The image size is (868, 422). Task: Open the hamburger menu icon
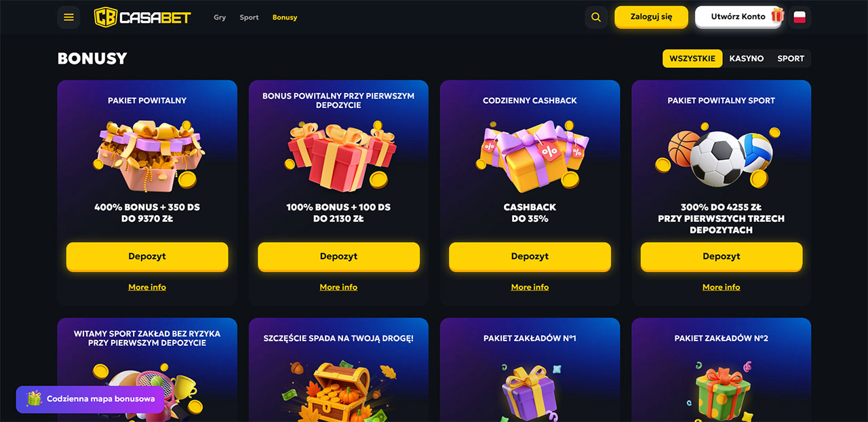tap(68, 18)
